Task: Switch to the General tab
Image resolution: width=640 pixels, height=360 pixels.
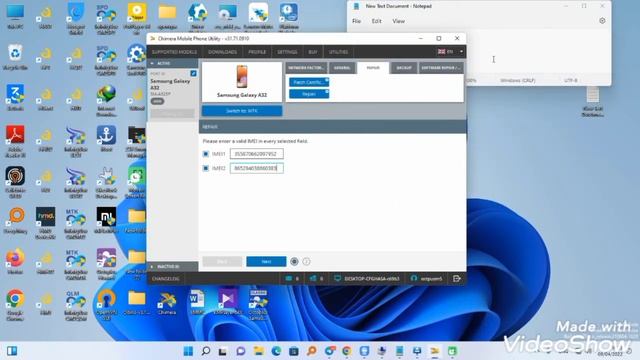Action: [x=342, y=68]
